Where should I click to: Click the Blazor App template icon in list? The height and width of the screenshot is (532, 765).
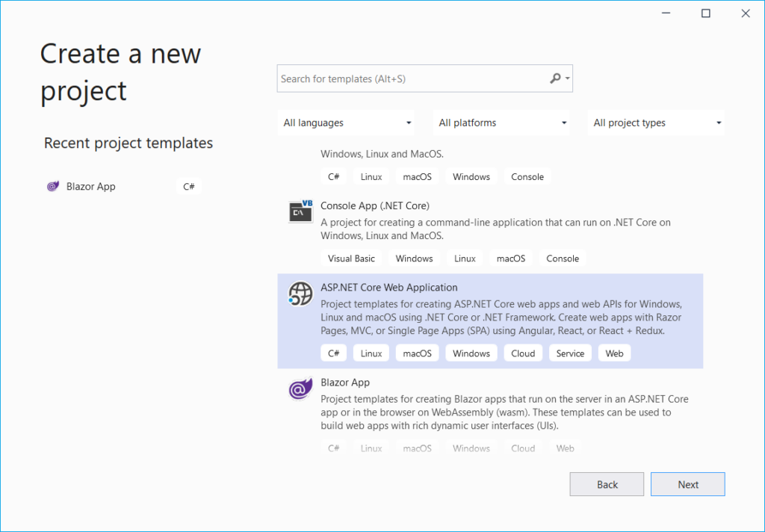(300, 389)
